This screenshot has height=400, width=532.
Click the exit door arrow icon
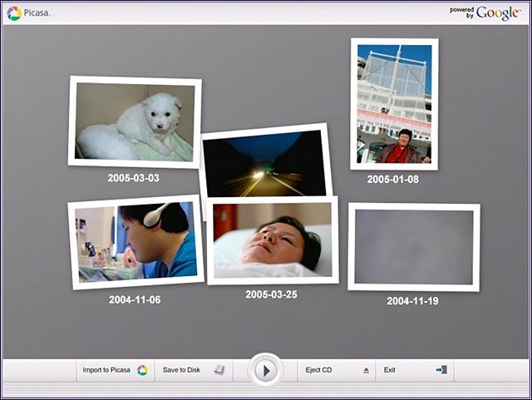(x=441, y=370)
